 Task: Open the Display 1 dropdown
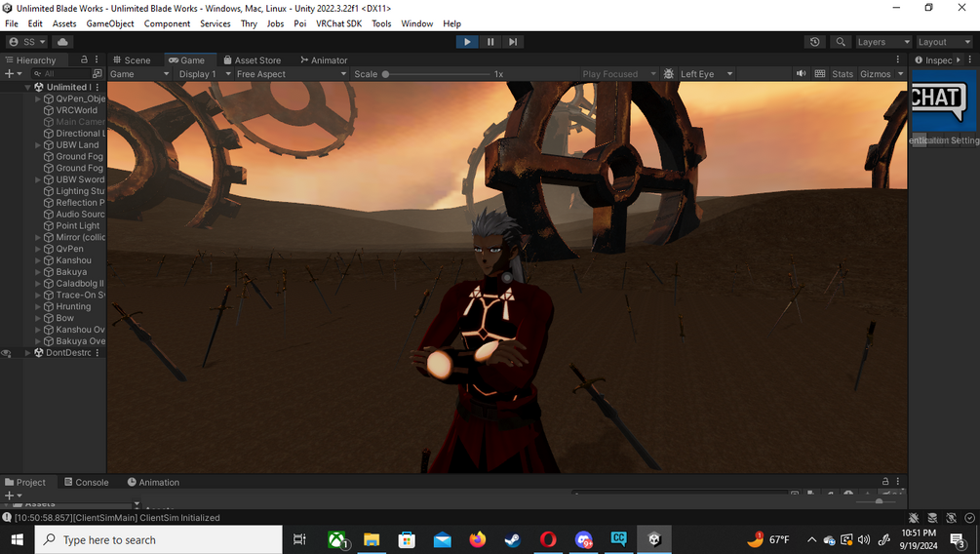(205, 74)
